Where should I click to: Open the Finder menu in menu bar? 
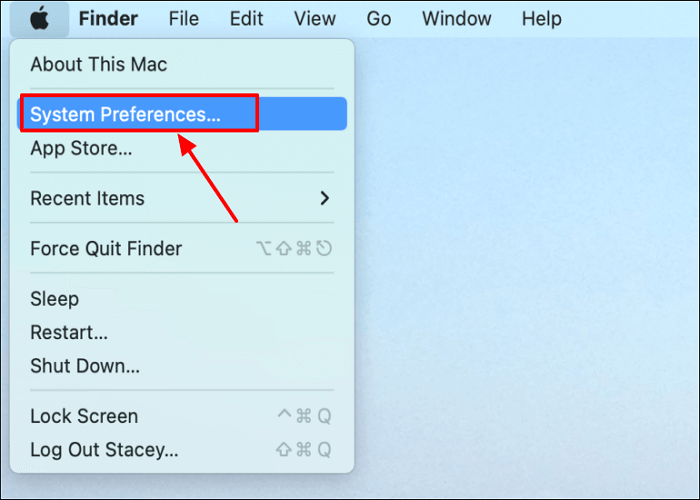coord(108,19)
